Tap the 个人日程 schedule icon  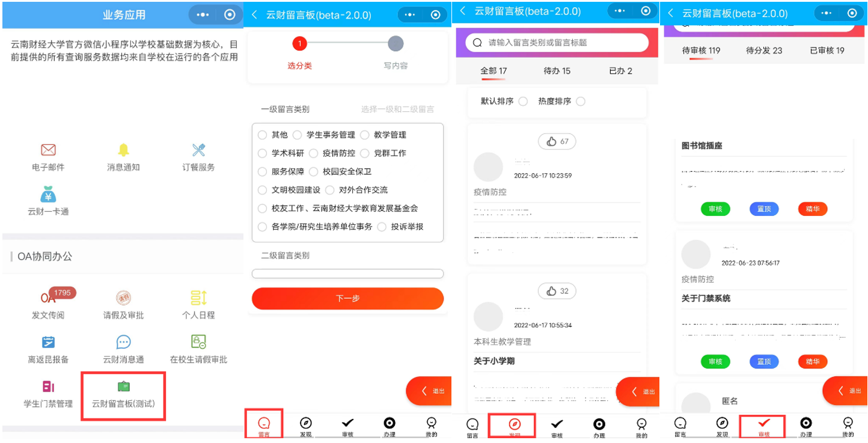tap(198, 298)
